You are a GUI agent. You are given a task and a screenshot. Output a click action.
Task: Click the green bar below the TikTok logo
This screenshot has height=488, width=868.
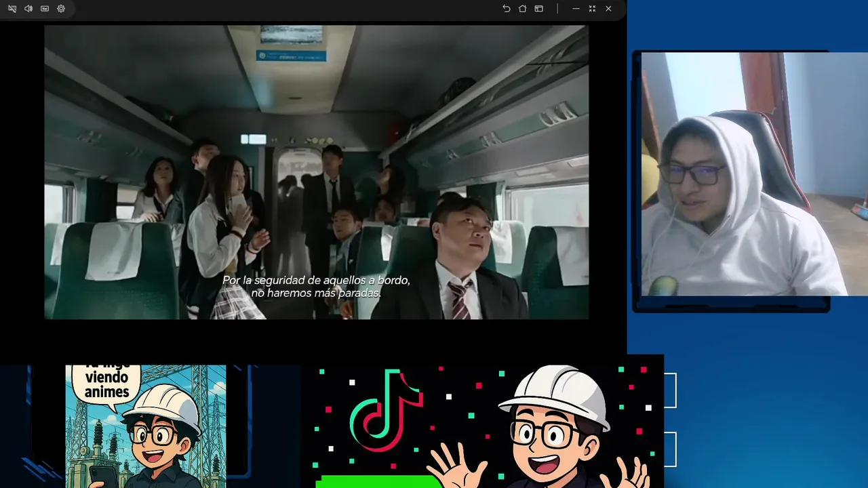378,481
